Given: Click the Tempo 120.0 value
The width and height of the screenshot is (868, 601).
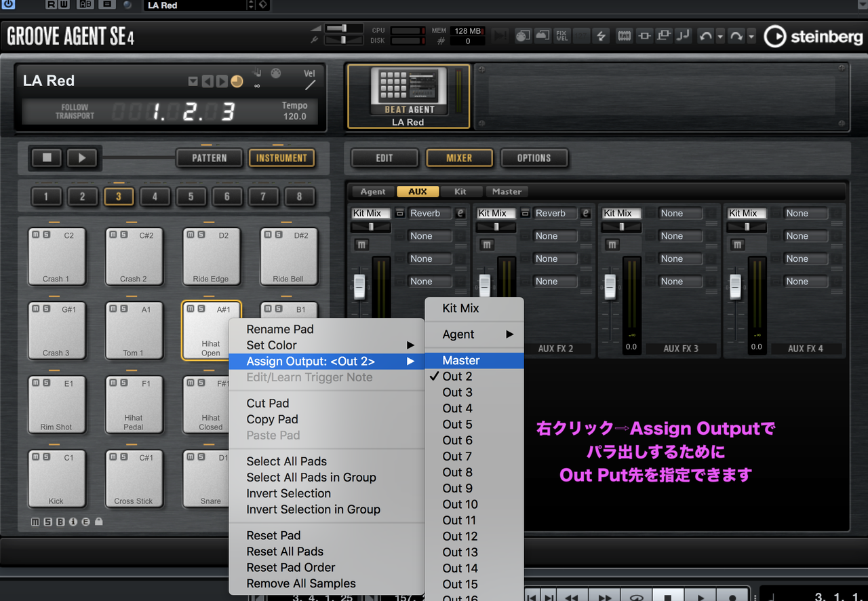Looking at the screenshot, I should pyautogui.click(x=295, y=116).
